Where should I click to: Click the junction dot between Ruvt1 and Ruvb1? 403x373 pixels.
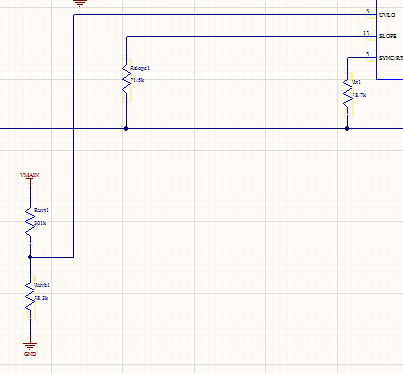30,257
